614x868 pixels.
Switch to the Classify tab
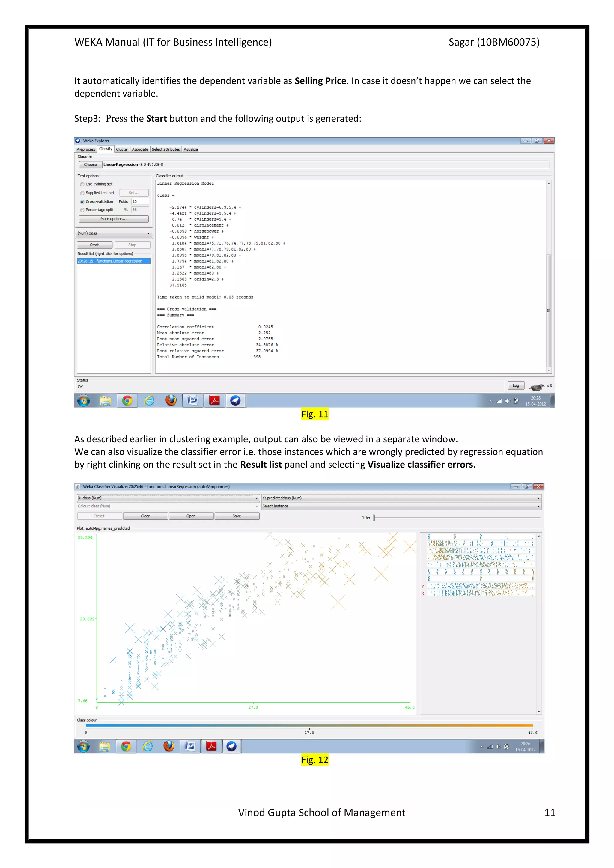(x=106, y=149)
